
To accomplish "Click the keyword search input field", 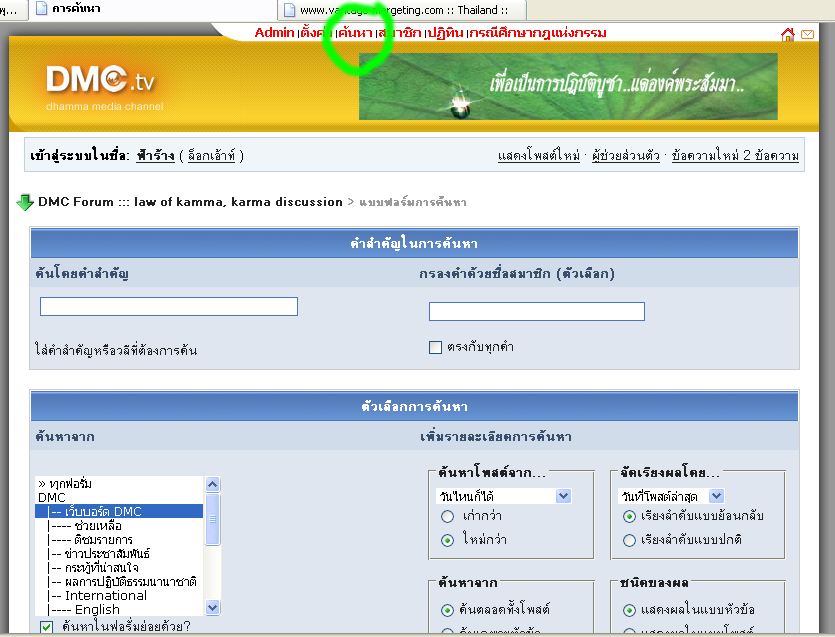I will click(x=168, y=306).
